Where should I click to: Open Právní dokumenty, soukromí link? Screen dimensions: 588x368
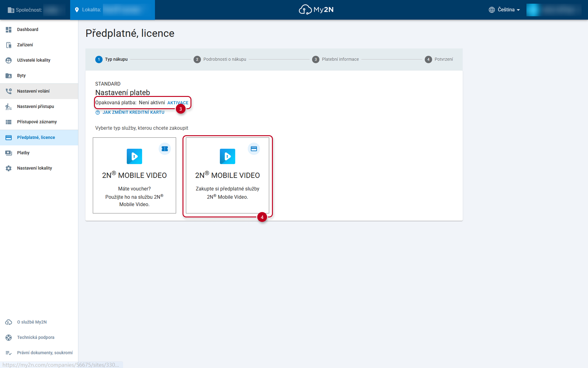coord(39,353)
